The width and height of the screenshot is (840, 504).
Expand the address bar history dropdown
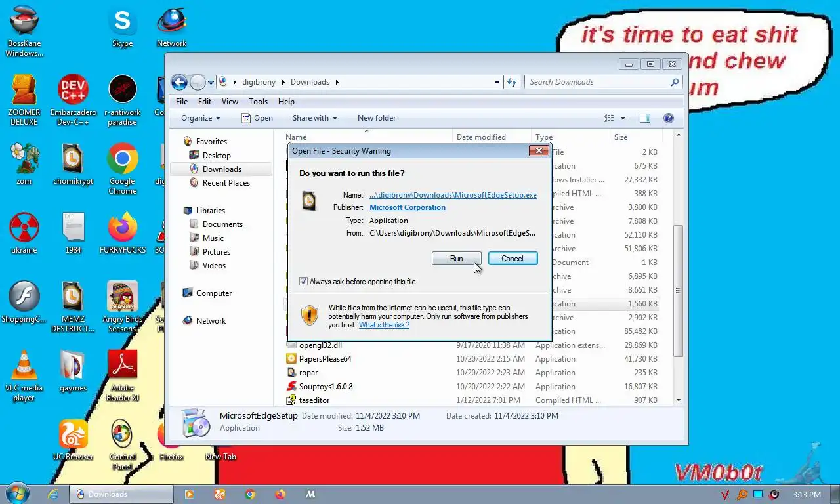pos(497,82)
